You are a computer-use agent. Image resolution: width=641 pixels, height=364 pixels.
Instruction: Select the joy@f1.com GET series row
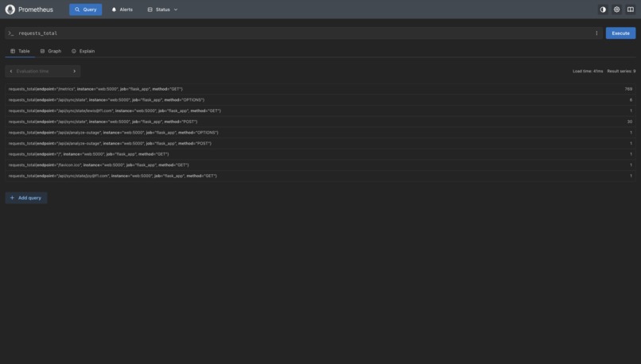tap(320, 176)
